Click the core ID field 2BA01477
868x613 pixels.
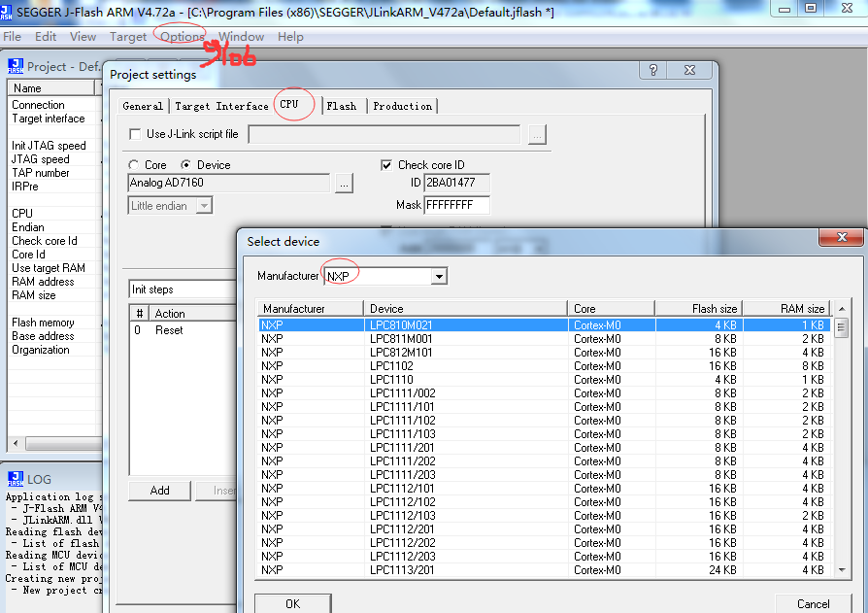[456, 183]
